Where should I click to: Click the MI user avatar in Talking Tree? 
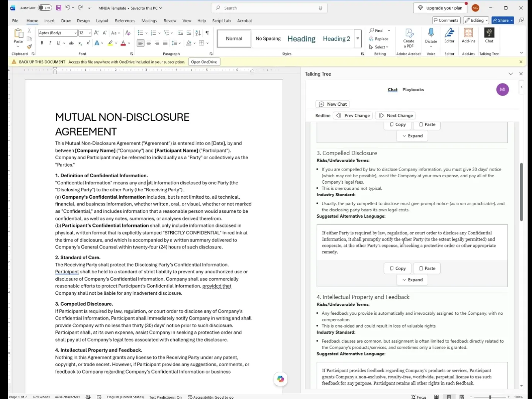click(x=502, y=89)
